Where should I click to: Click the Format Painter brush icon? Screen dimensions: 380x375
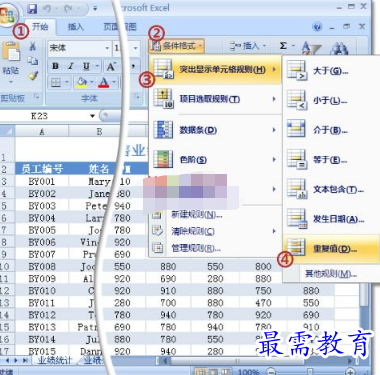click(33, 76)
